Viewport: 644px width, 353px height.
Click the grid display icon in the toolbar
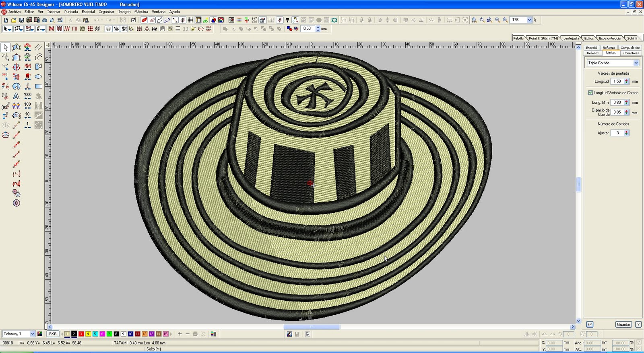pyautogui.click(x=190, y=20)
